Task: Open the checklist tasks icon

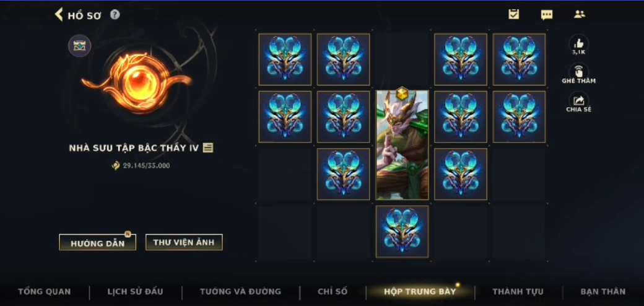Action: [513, 14]
